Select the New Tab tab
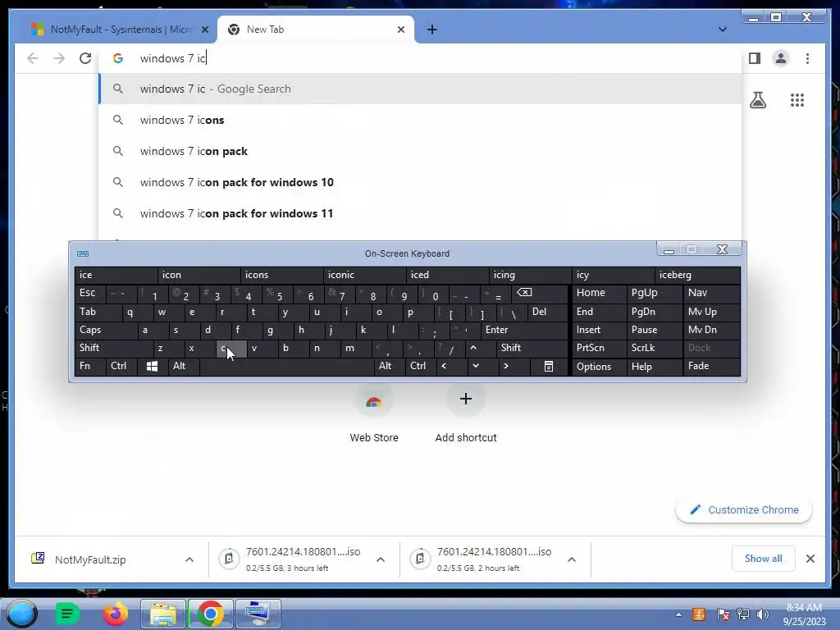This screenshot has height=630, width=840. coord(315,30)
